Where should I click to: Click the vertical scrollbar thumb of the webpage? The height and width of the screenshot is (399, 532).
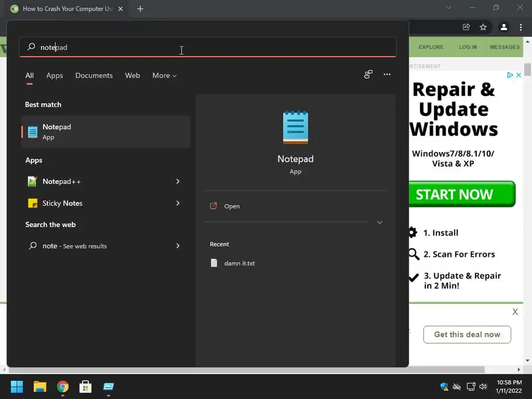click(527, 70)
